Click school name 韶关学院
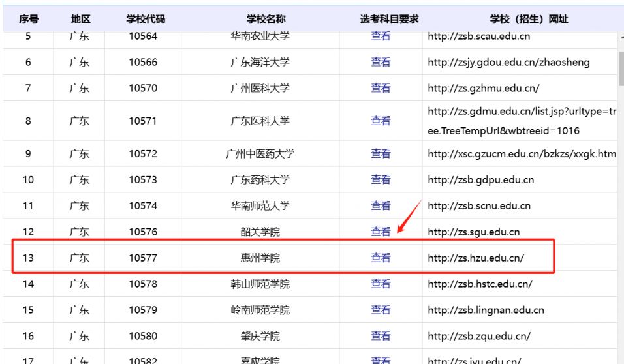 click(x=260, y=232)
